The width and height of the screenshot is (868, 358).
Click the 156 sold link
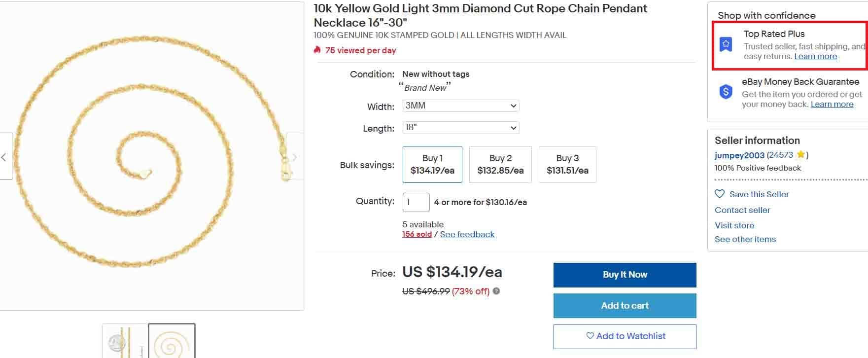tap(417, 234)
